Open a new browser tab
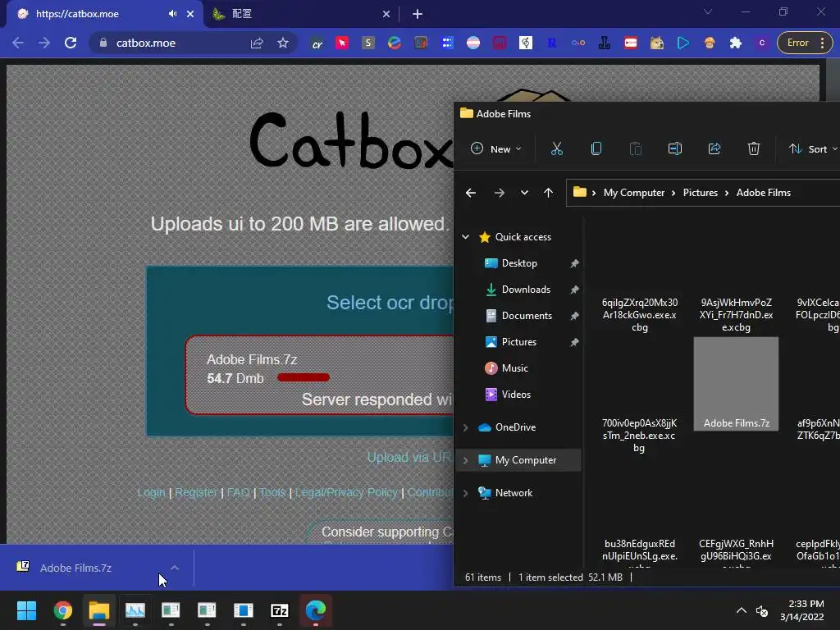 click(418, 14)
